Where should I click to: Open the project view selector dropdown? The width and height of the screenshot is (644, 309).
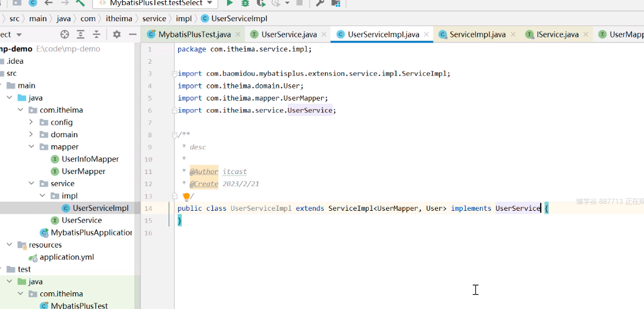pyautogui.click(x=18, y=34)
